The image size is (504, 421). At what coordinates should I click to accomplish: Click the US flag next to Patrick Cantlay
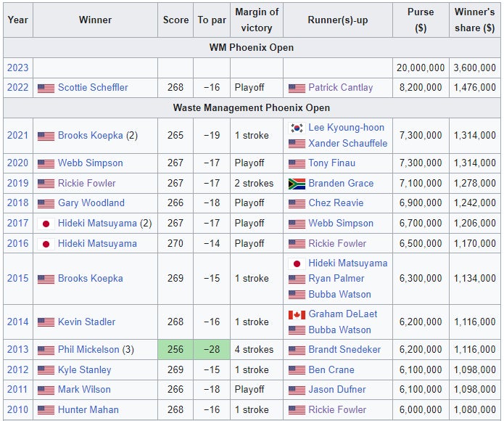point(297,88)
